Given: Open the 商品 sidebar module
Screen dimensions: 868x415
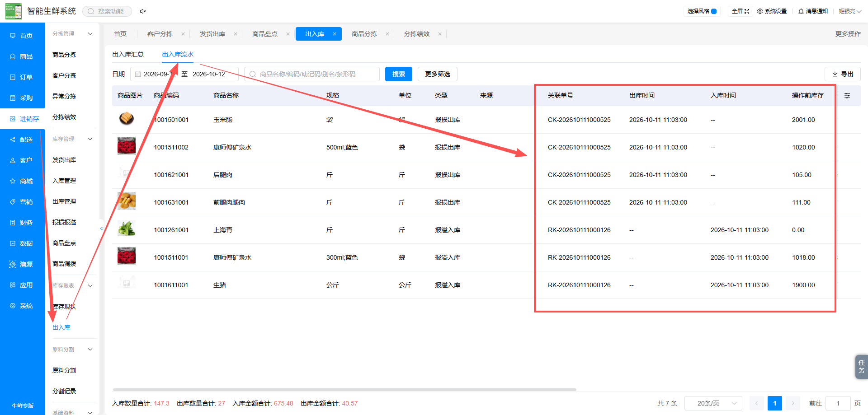Looking at the screenshot, I should click(23, 56).
